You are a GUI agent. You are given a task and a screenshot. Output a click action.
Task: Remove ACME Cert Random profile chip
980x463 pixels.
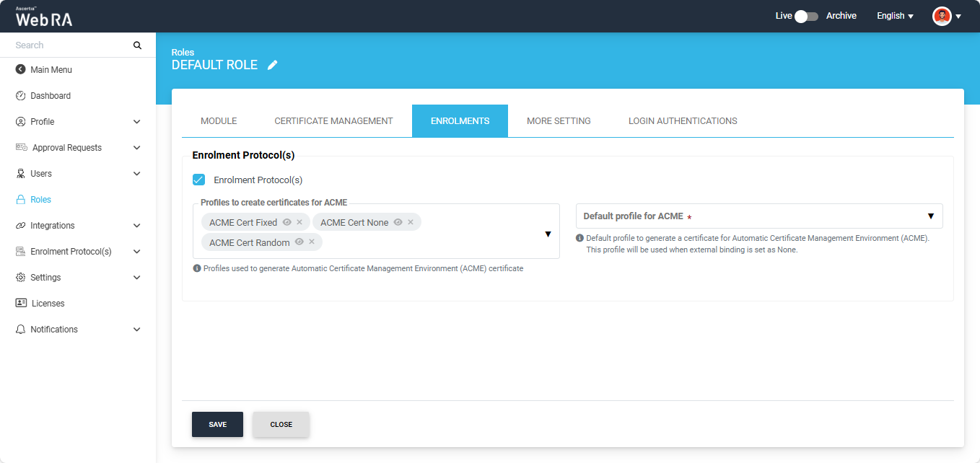coord(312,242)
